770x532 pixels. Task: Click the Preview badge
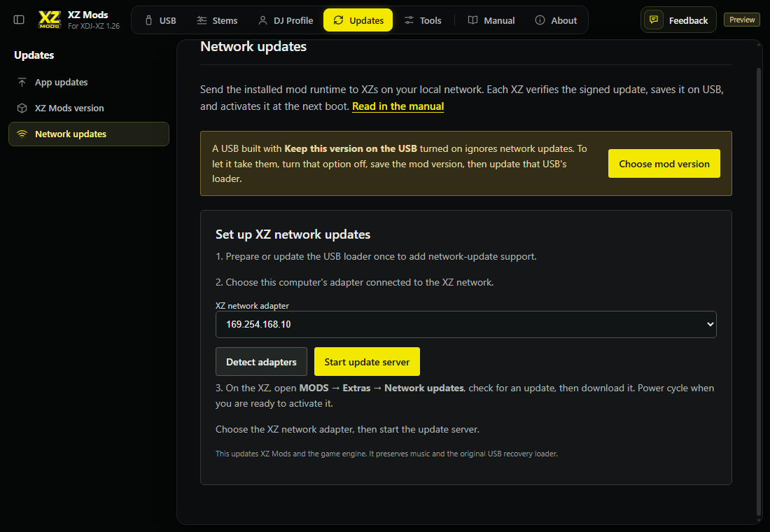click(741, 20)
